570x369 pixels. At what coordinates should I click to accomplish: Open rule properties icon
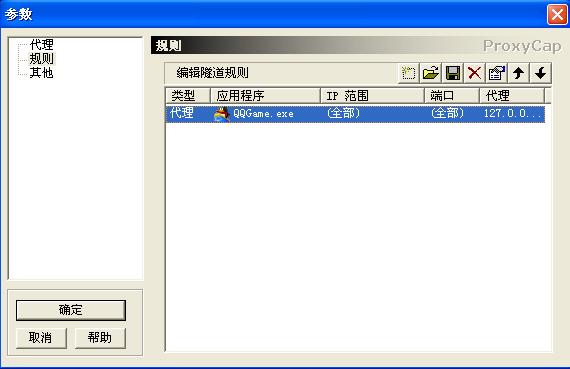tap(497, 73)
